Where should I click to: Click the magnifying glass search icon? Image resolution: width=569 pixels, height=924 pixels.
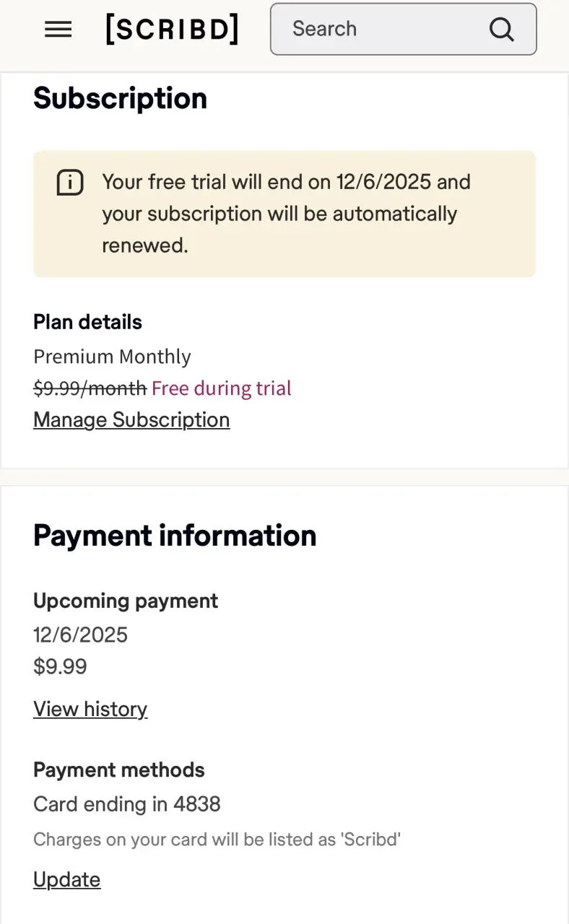pos(501,30)
